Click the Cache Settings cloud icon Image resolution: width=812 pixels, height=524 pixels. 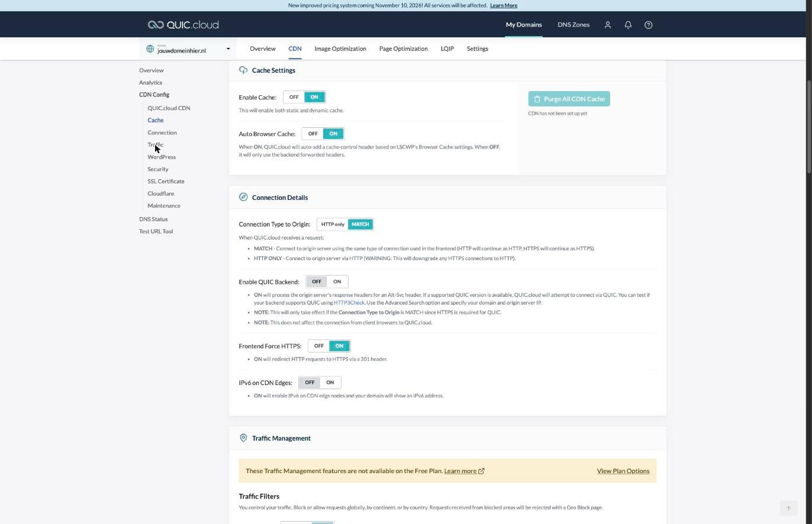click(x=243, y=70)
